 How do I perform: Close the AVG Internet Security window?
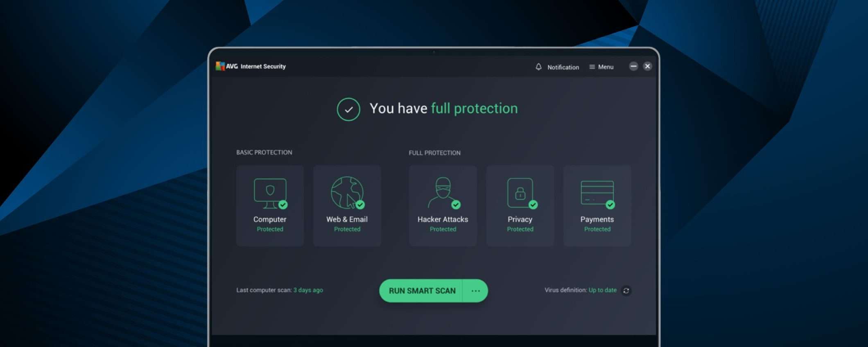click(x=647, y=66)
